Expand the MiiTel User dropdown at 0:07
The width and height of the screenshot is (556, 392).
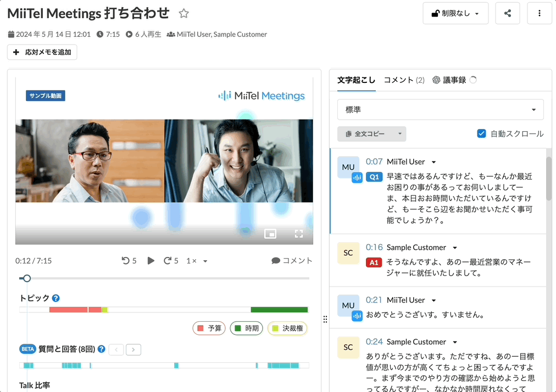pos(433,162)
